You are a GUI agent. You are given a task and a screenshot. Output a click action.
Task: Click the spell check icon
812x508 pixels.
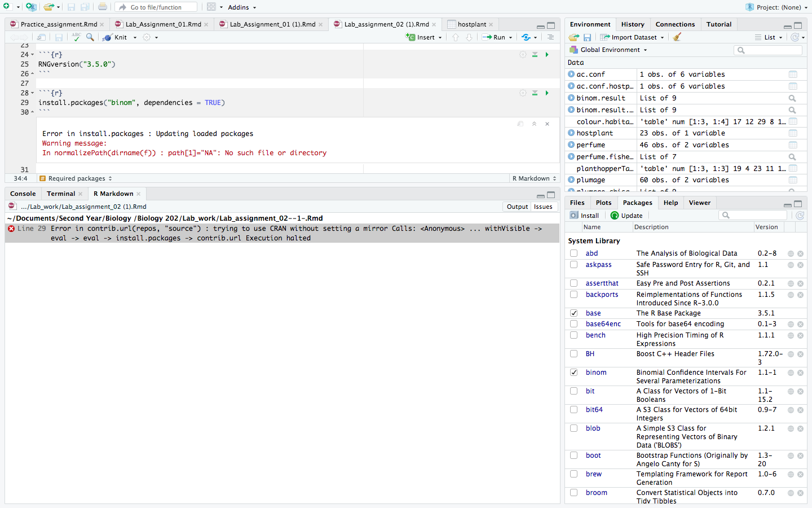(x=76, y=37)
